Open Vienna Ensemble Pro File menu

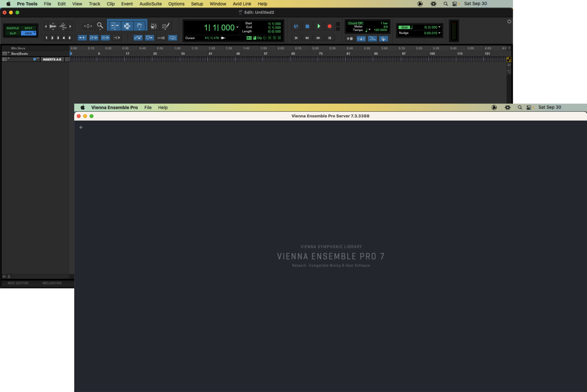point(148,107)
